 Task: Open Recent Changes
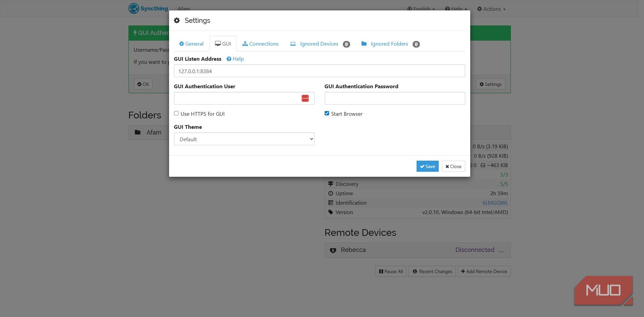coord(432,271)
